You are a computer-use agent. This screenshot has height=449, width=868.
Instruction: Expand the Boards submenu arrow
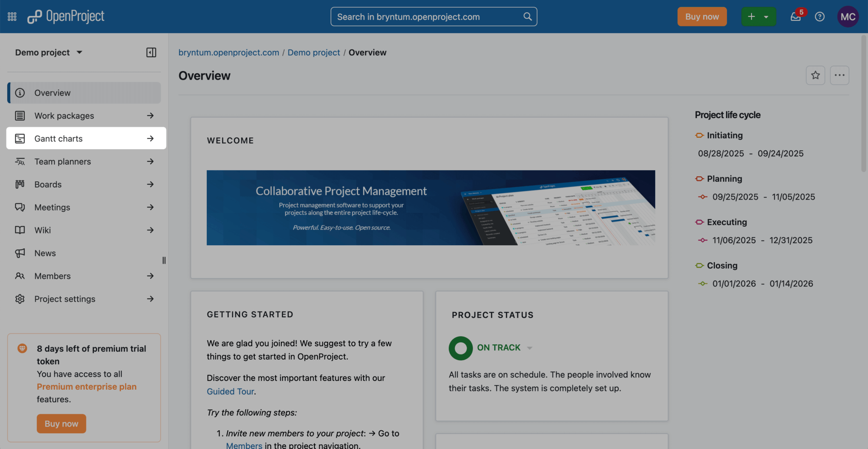point(150,184)
